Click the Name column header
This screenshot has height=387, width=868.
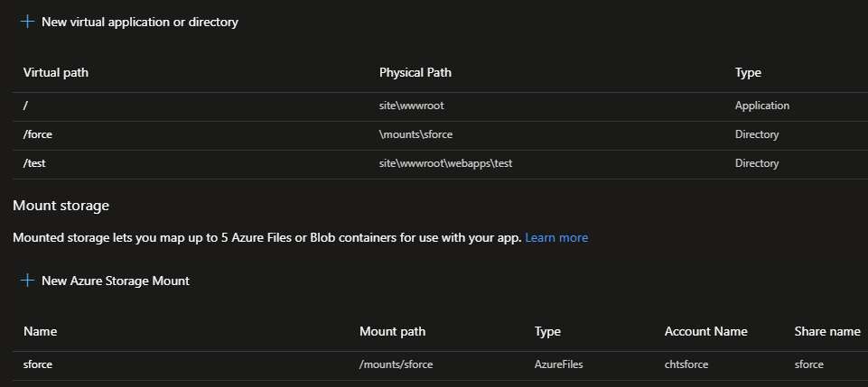click(x=40, y=331)
